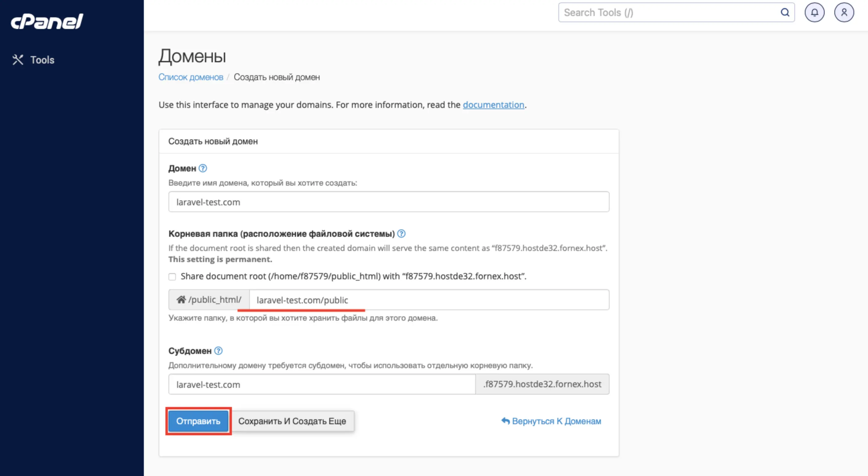The height and width of the screenshot is (476, 868).
Task: Go to Список доменов breadcrumb
Action: pyautogui.click(x=191, y=77)
